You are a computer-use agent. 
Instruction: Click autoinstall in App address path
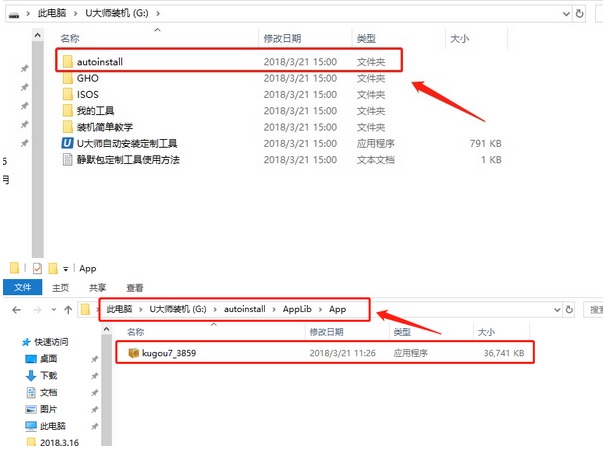tap(245, 309)
